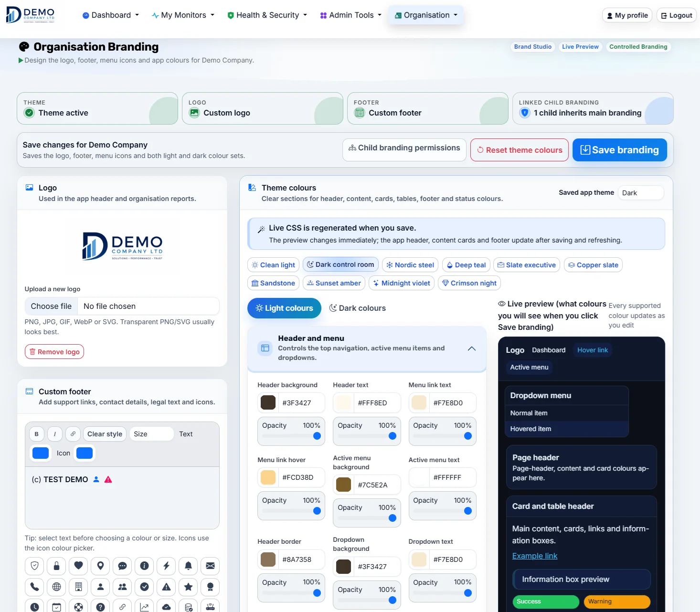Open Brand Studio tab
700x612 pixels.
(533, 47)
